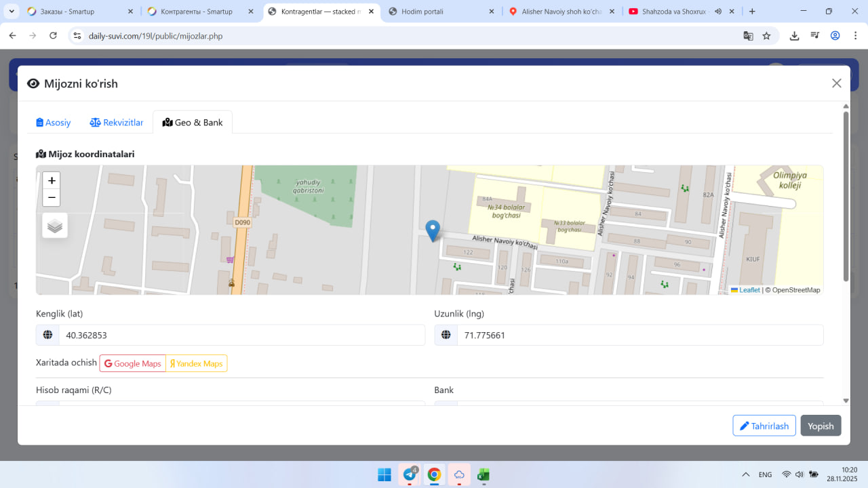The width and height of the screenshot is (868, 488).
Task: Select the Geo & Bank tab
Action: (x=193, y=123)
